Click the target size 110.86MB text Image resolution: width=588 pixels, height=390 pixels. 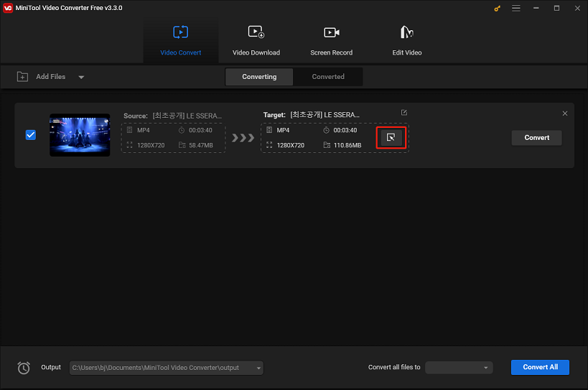347,145
